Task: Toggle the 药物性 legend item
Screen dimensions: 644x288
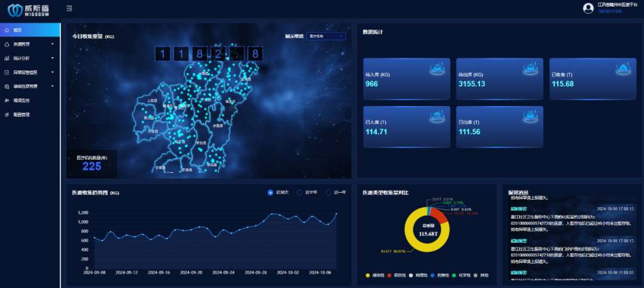Action: 441,275
